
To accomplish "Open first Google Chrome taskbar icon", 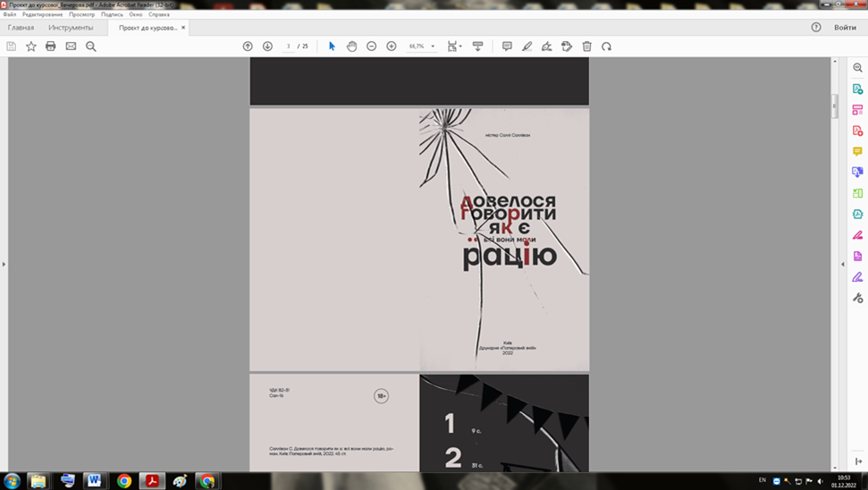I will (x=124, y=480).
